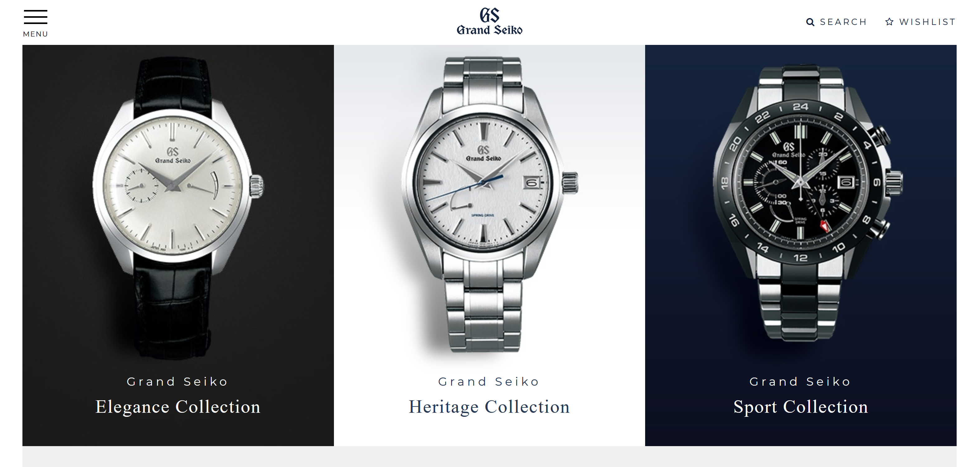Open the SEARCH link text
980x467 pixels.
(x=844, y=22)
